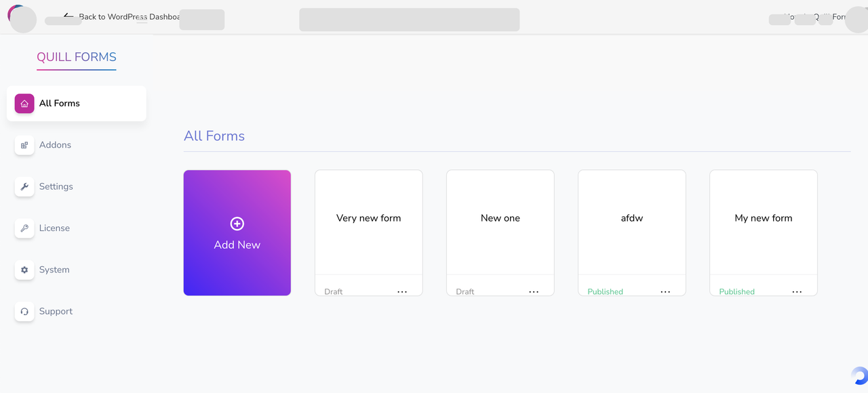The height and width of the screenshot is (393, 868).
Task: Click Draft status on New one form
Action: pos(465,292)
